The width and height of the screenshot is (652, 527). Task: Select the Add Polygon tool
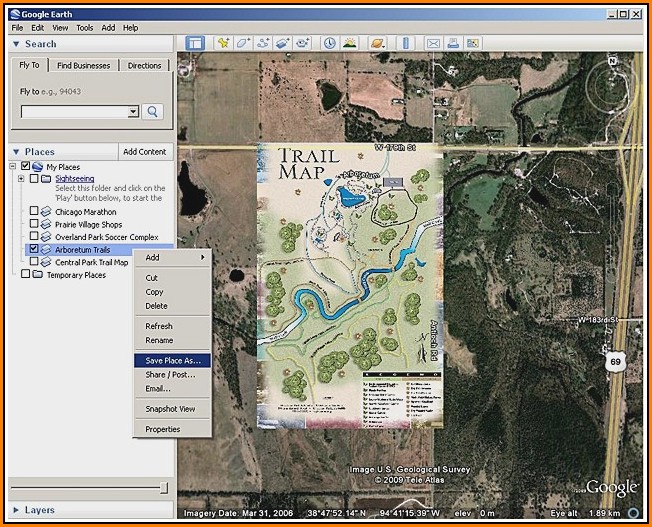243,43
